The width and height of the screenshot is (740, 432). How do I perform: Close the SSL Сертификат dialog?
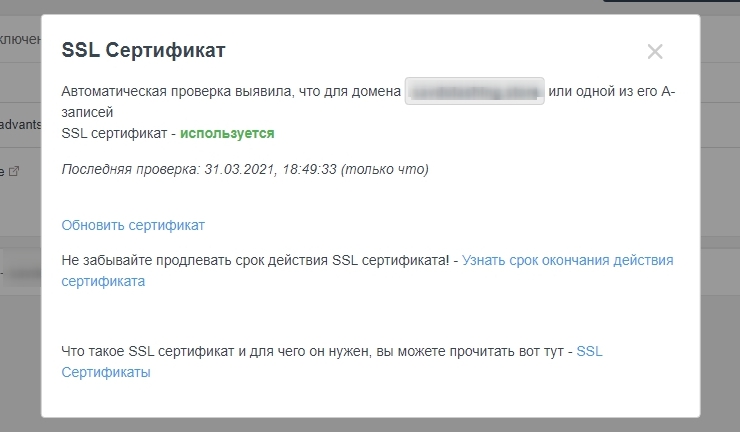[x=655, y=52]
